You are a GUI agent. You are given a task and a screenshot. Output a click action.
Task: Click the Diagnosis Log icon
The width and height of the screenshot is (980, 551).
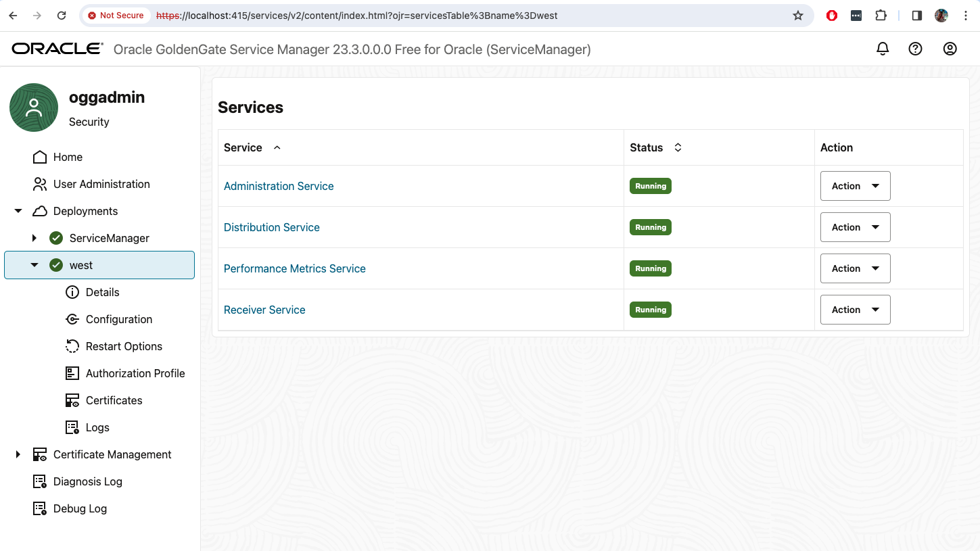[40, 481]
